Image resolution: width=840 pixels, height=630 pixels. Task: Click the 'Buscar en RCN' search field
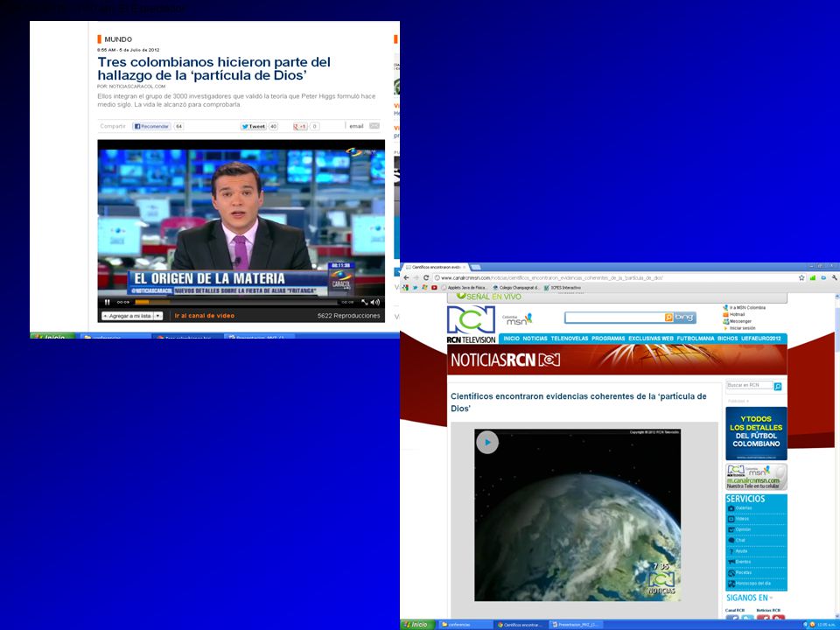pyautogui.click(x=750, y=386)
